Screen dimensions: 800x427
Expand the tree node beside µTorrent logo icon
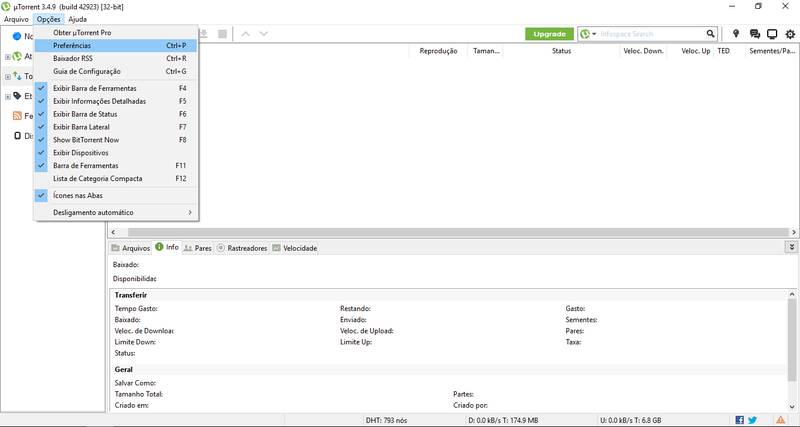pos(8,57)
